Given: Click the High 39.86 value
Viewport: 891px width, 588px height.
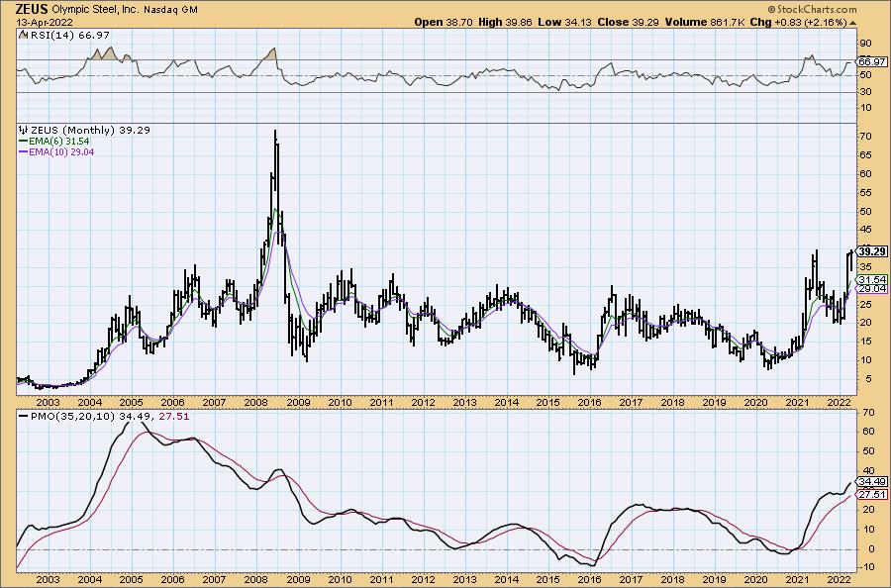Looking at the screenshot, I should (x=506, y=22).
